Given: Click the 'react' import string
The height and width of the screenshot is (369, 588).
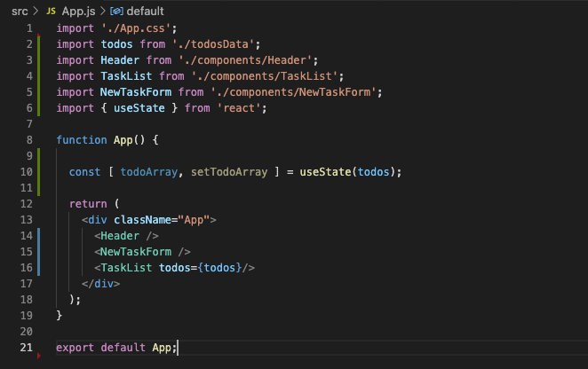Looking at the screenshot, I should click(239, 108).
